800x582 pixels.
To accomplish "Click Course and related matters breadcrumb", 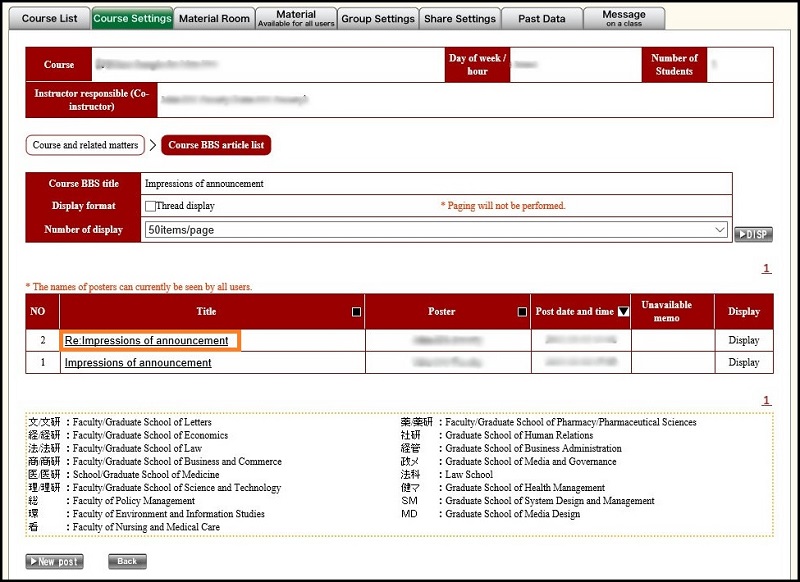I will pyautogui.click(x=86, y=146).
